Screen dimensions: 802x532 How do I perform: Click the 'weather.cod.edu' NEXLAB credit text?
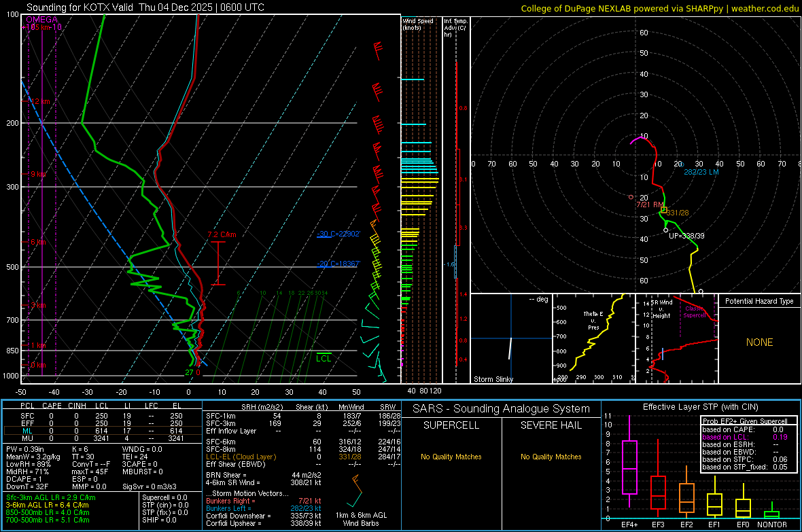[765, 8]
